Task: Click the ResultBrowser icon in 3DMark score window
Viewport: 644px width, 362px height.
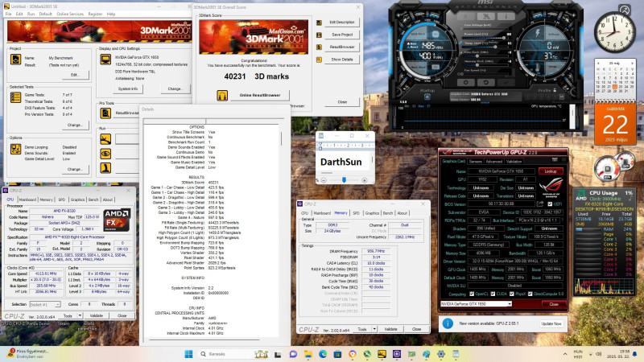Action: (x=319, y=47)
